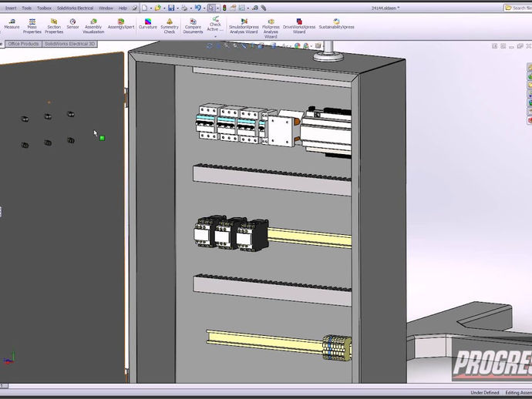The height and width of the screenshot is (399, 532).
Task: Select the terminal blocks on bottom rail
Action: pyautogui.click(x=337, y=347)
